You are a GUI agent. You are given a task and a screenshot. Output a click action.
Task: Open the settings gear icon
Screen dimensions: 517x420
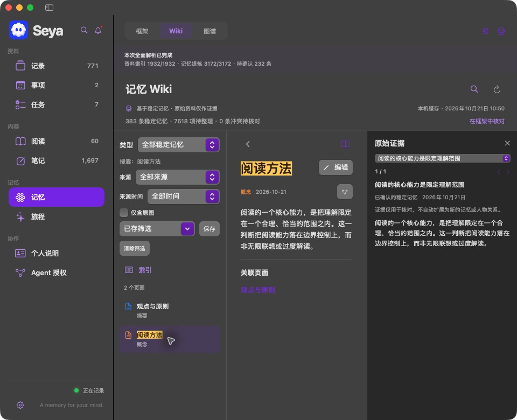coord(20,405)
